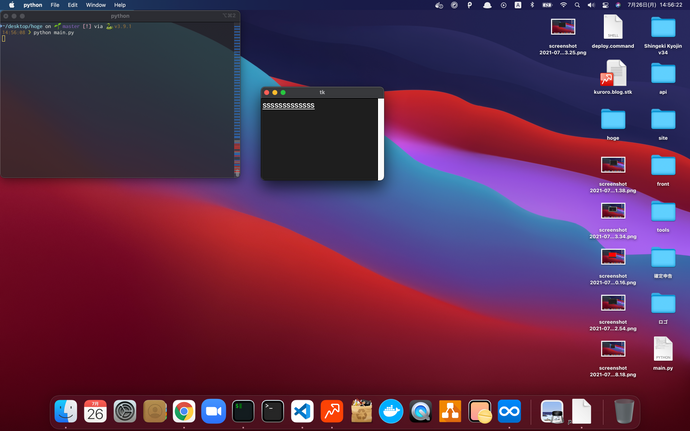The height and width of the screenshot is (431, 690).
Task: Minimize the tk window
Action: pyautogui.click(x=275, y=92)
